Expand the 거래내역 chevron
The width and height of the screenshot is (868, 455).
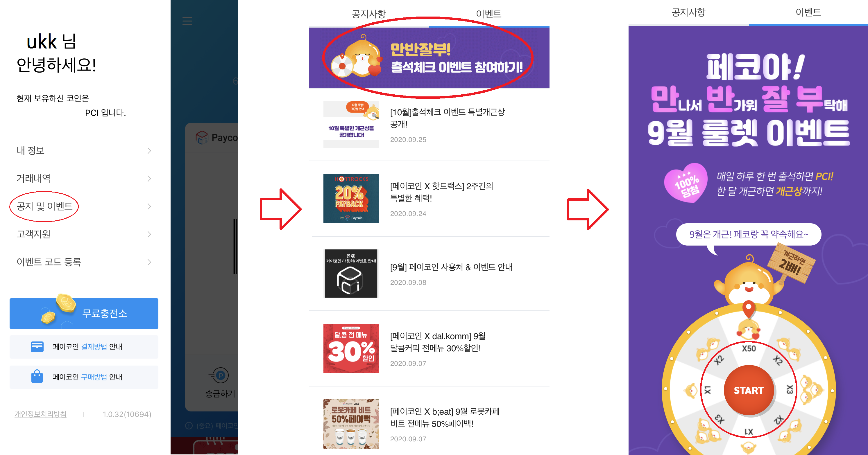pos(149,179)
